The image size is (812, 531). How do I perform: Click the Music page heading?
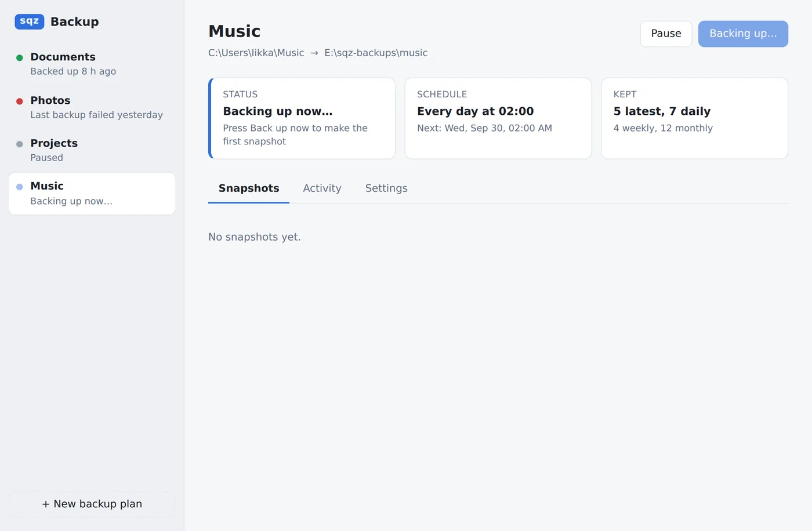(x=234, y=31)
